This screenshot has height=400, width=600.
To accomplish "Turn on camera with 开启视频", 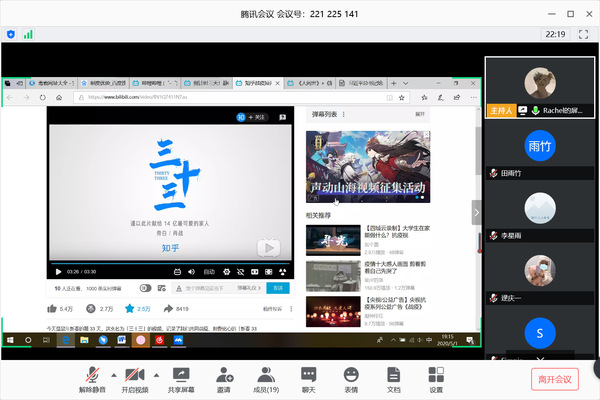I will pos(135,379).
